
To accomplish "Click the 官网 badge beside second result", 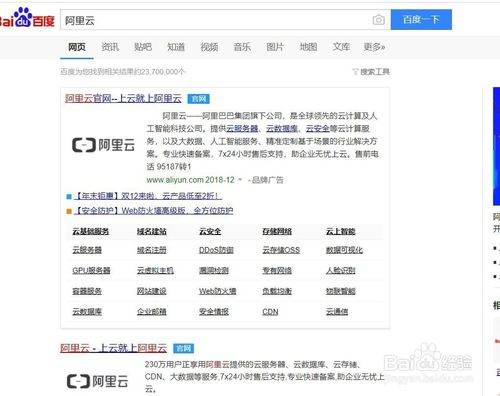I will 184,348.
